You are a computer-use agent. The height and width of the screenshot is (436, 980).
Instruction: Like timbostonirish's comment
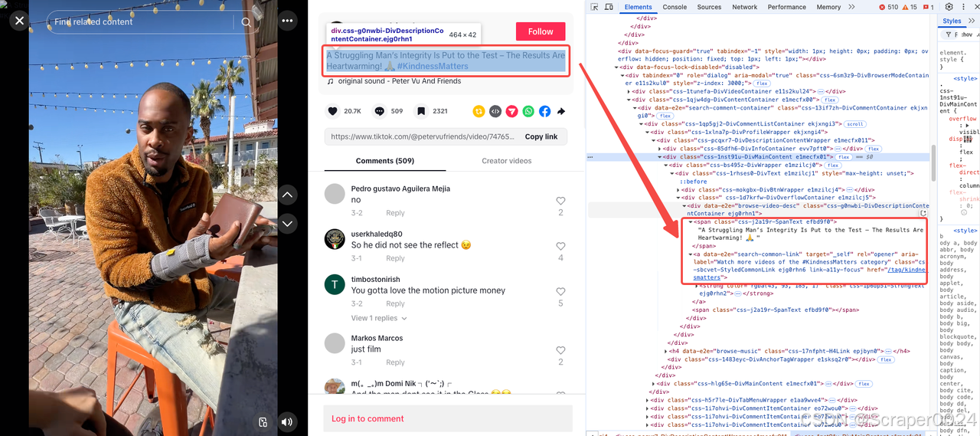click(x=560, y=291)
